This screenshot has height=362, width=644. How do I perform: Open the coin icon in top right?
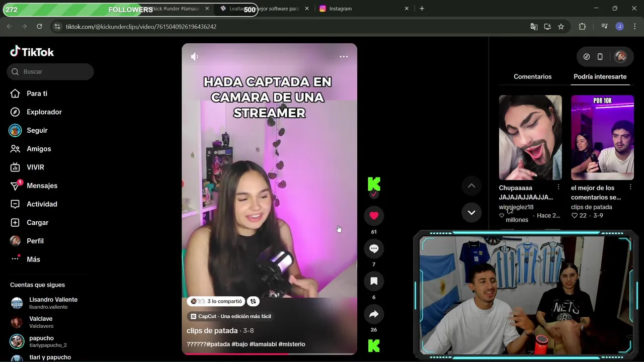click(587, 57)
